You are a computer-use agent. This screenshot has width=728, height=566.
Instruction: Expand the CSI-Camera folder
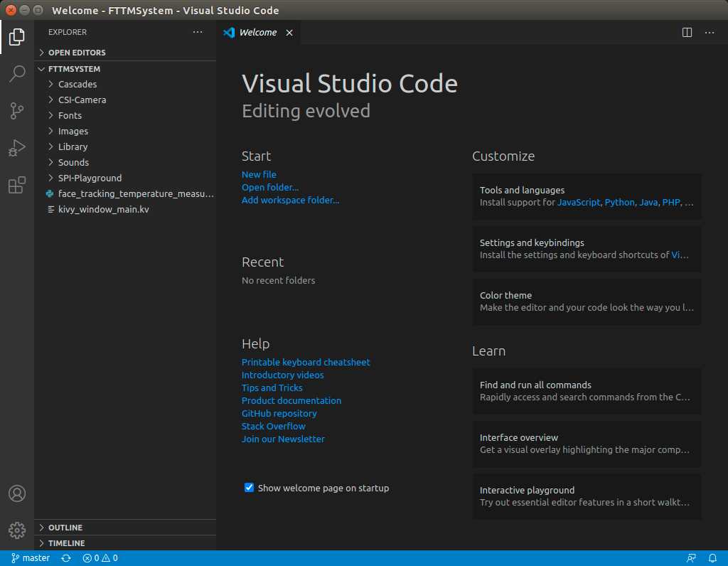point(125,100)
